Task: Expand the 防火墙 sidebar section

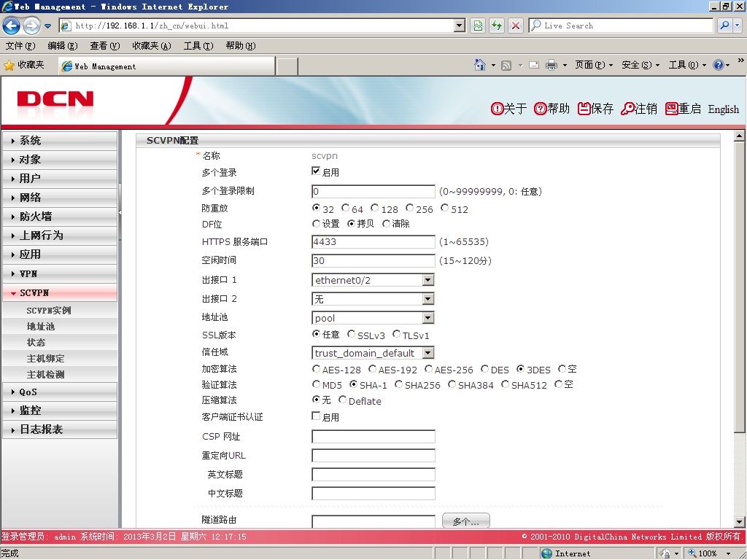Action: [60, 217]
